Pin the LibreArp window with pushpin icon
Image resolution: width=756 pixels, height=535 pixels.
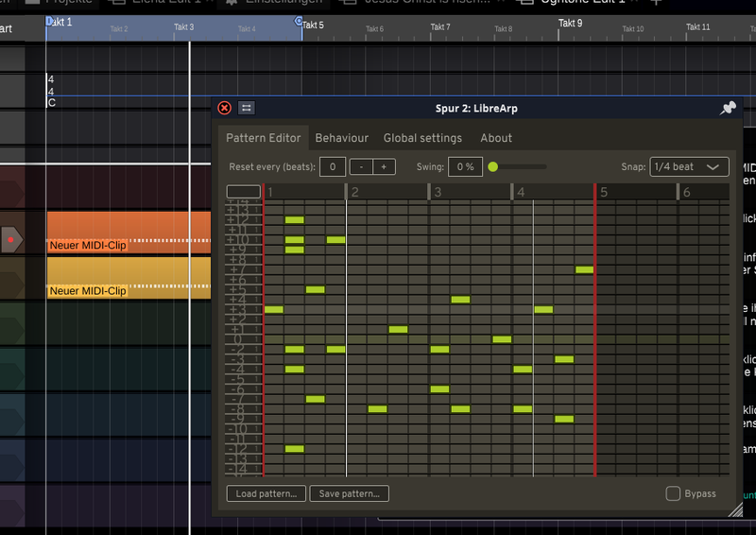click(x=728, y=108)
